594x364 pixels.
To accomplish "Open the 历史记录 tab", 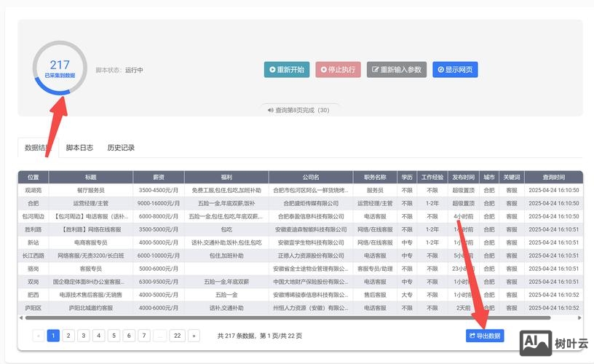I will click(x=121, y=148).
